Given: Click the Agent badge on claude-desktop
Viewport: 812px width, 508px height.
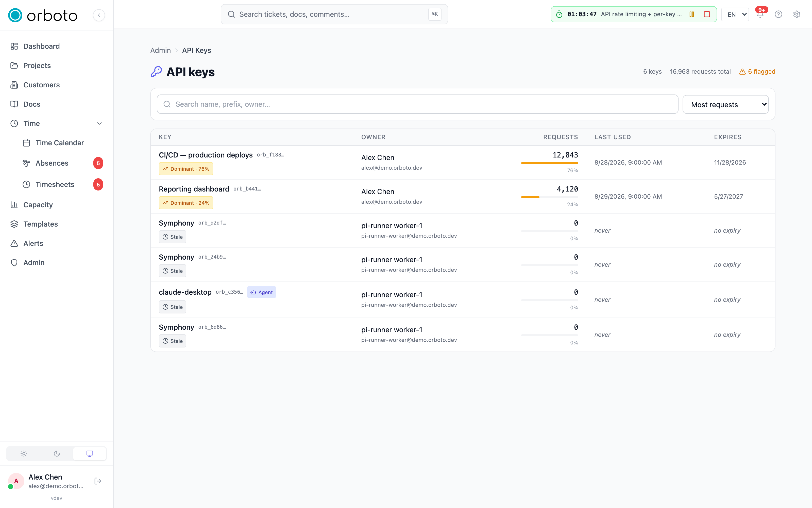Looking at the screenshot, I should [x=261, y=292].
